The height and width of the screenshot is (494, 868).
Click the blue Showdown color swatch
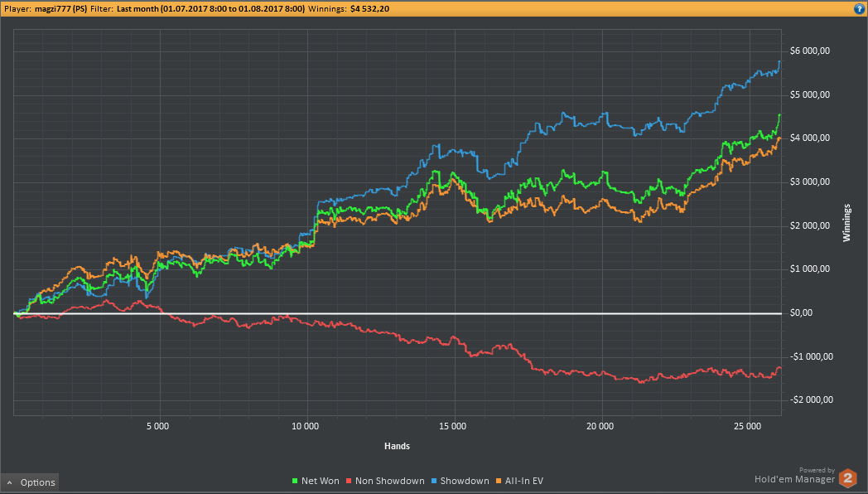click(x=434, y=482)
